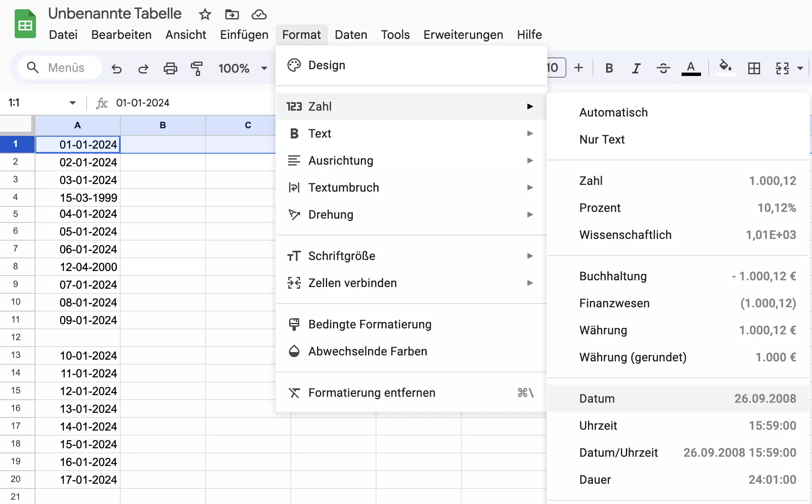This screenshot has width=812, height=504.
Task: Select cell A1 with date value
Action: [x=77, y=144]
